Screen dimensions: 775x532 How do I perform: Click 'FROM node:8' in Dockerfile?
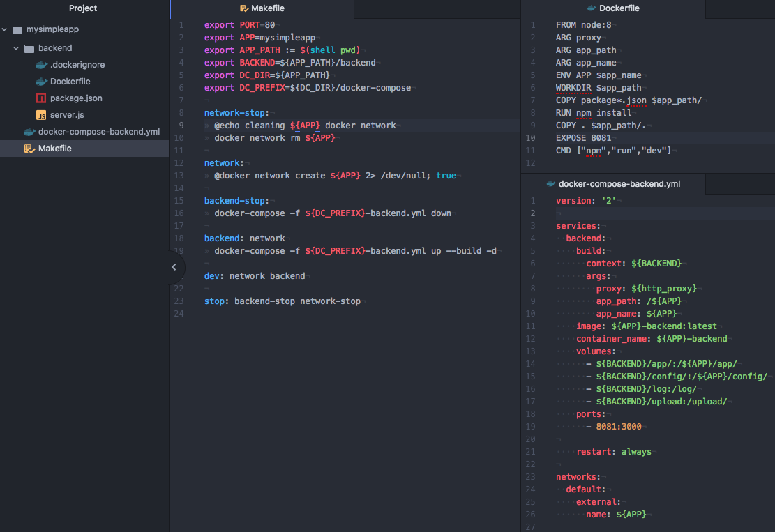(x=583, y=25)
